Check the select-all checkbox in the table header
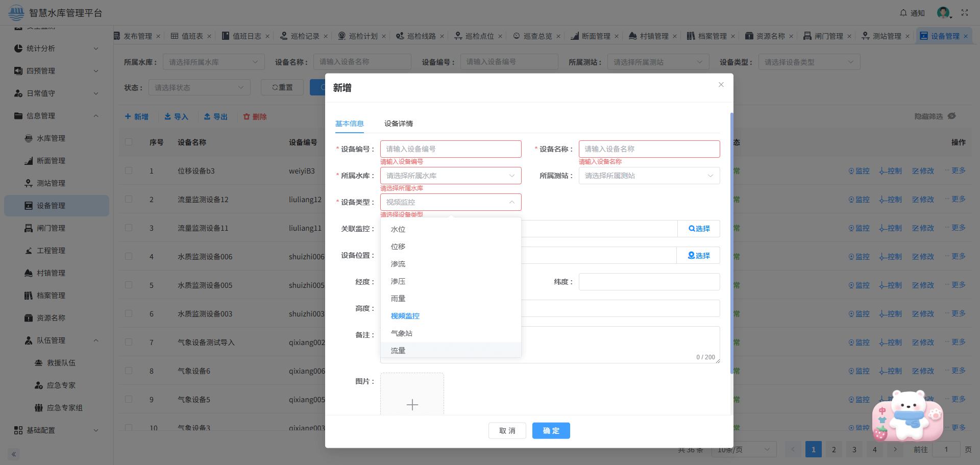 click(x=128, y=142)
